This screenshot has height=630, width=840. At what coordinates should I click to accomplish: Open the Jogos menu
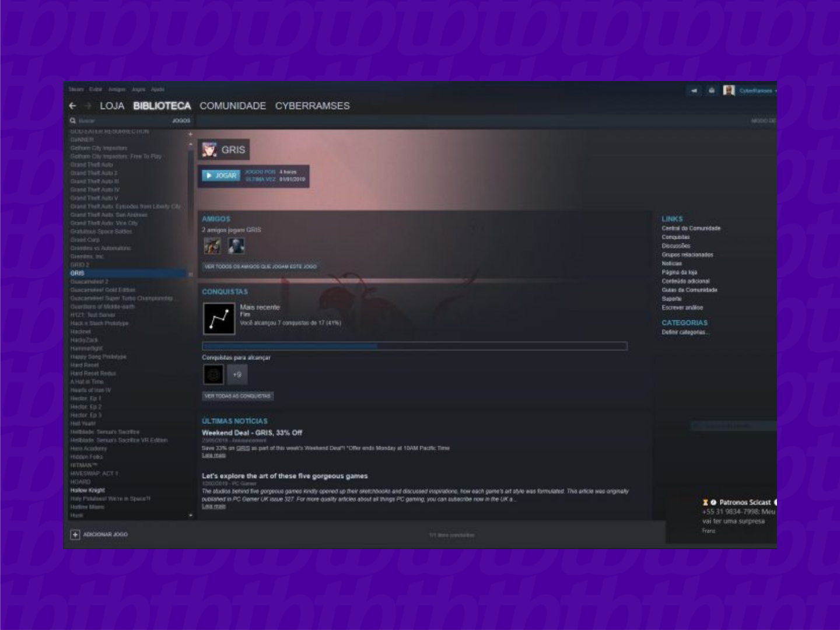(138, 89)
